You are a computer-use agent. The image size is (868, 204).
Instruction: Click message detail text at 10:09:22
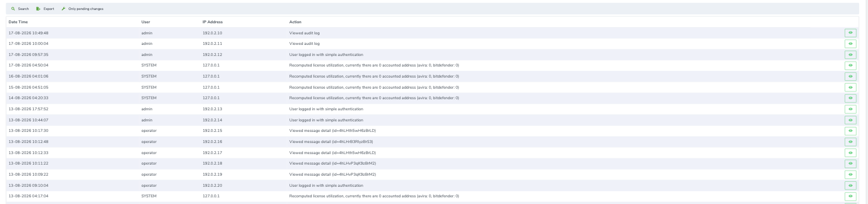click(333, 175)
